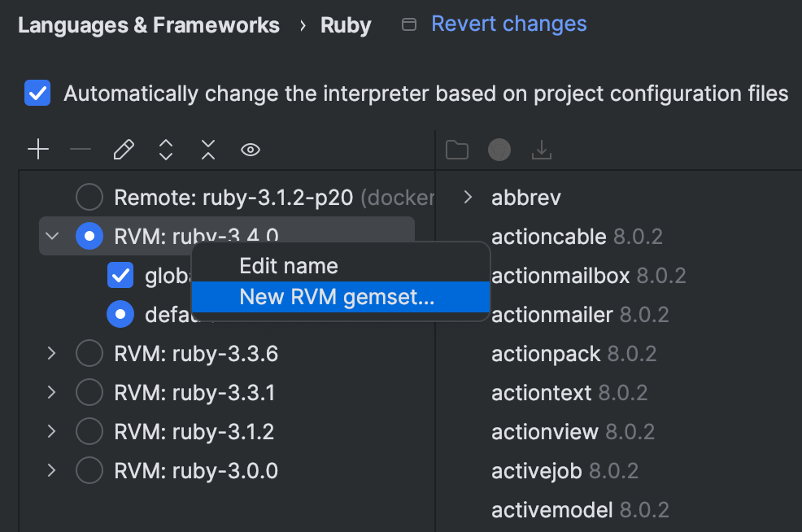Choose New RVM gemset... menu item
This screenshot has width=802, height=532.
click(x=341, y=297)
